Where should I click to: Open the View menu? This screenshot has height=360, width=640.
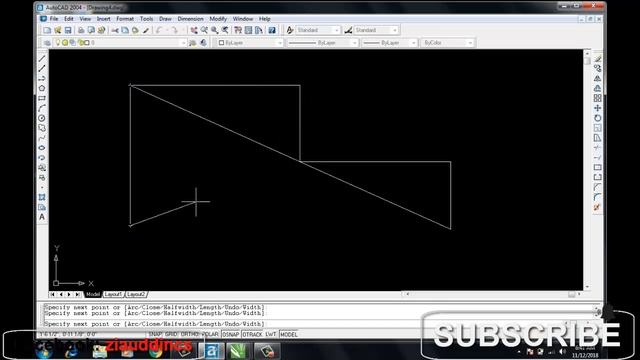click(x=85, y=19)
